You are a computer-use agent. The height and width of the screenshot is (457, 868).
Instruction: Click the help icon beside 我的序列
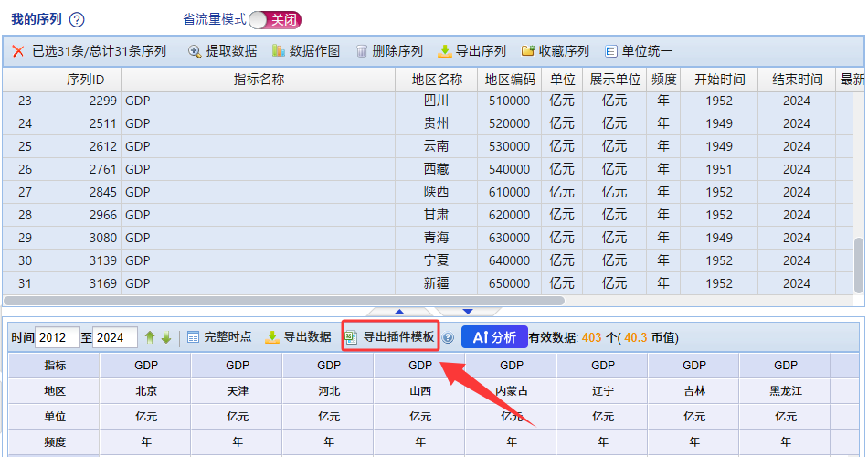tap(77, 20)
